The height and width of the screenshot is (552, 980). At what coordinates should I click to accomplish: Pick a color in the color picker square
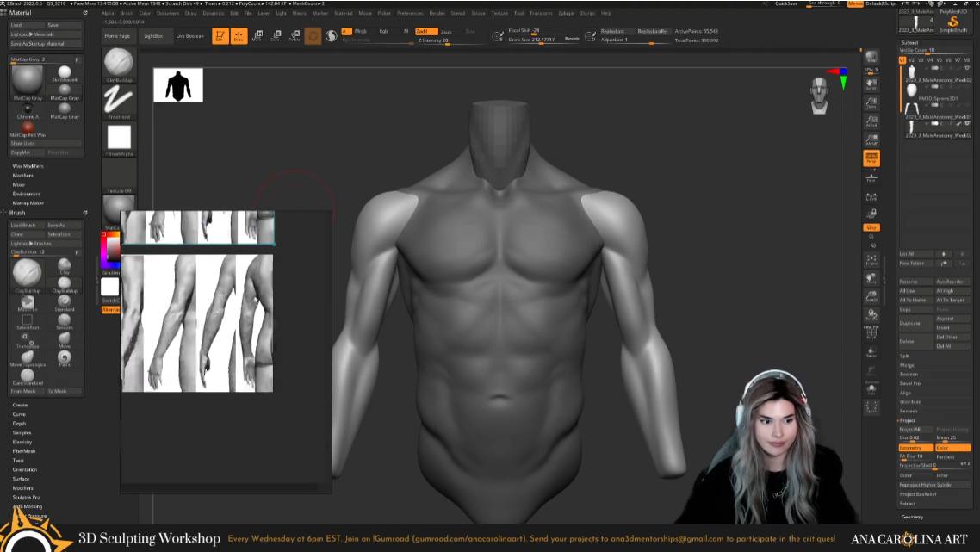pyautogui.click(x=113, y=249)
